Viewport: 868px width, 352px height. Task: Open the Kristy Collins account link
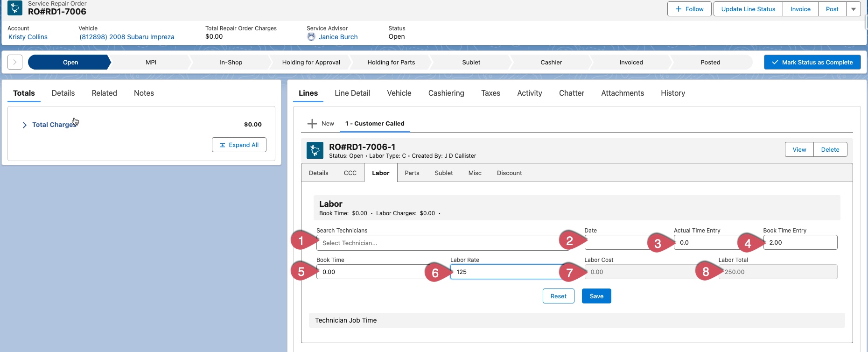pyautogui.click(x=28, y=37)
